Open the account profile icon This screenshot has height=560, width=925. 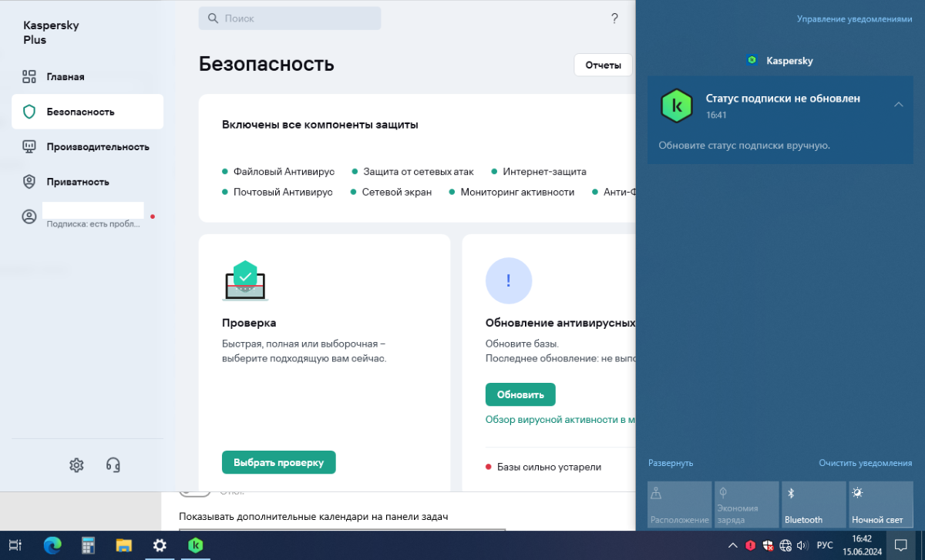point(29,217)
